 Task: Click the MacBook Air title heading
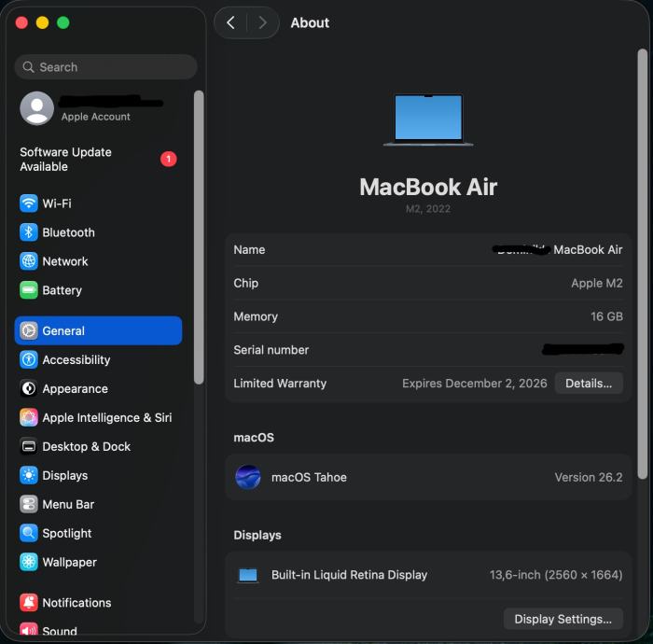coord(428,187)
